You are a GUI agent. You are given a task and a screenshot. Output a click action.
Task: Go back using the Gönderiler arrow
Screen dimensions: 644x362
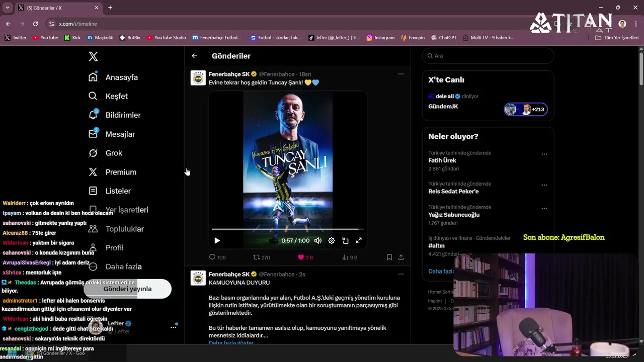(195, 56)
